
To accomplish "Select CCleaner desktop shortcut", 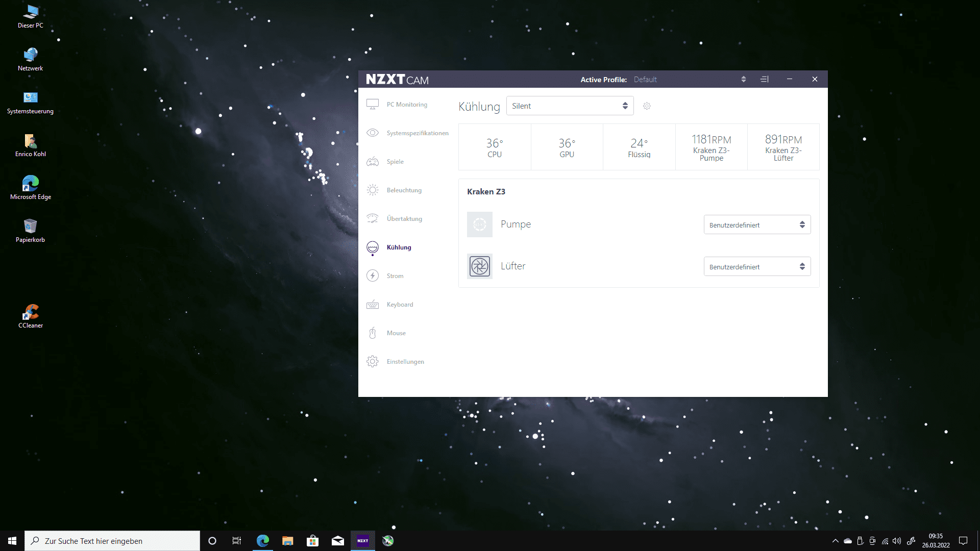I will tap(31, 316).
